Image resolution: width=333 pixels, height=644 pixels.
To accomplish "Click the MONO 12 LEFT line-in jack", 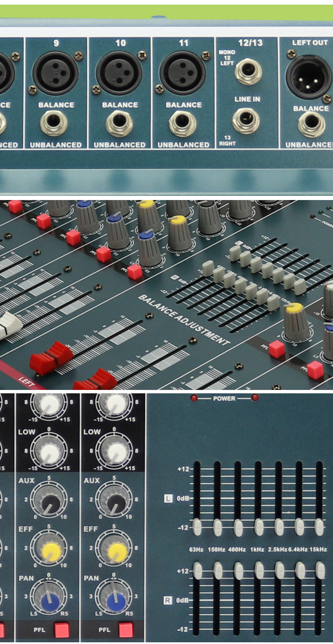I will 248,71.
